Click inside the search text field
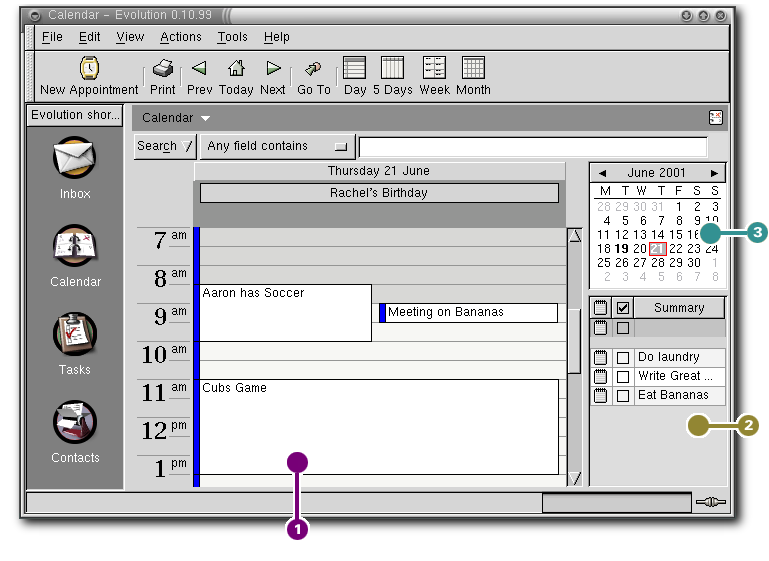The image size is (769, 561). (532, 147)
